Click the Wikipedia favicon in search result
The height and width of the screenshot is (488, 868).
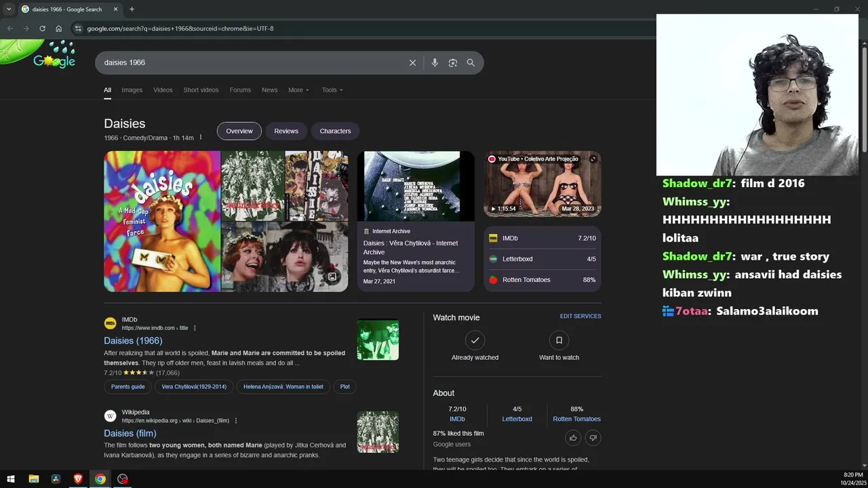tap(110, 416)
